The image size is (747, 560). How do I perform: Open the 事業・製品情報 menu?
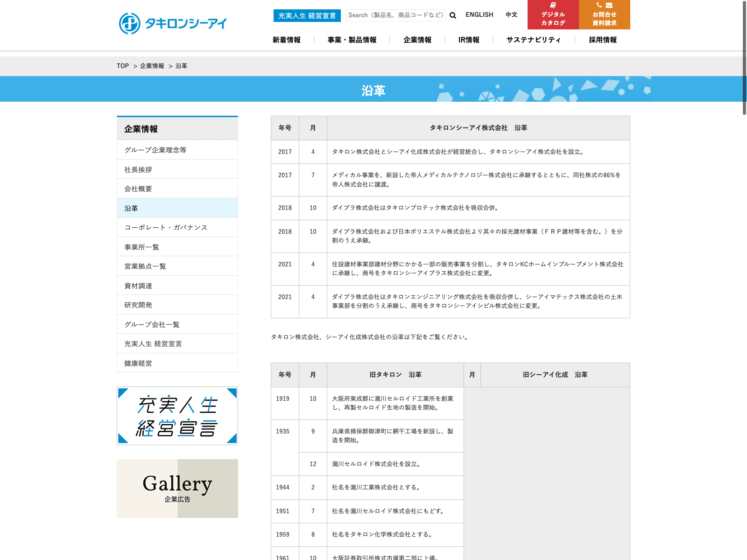coord(352,40)
